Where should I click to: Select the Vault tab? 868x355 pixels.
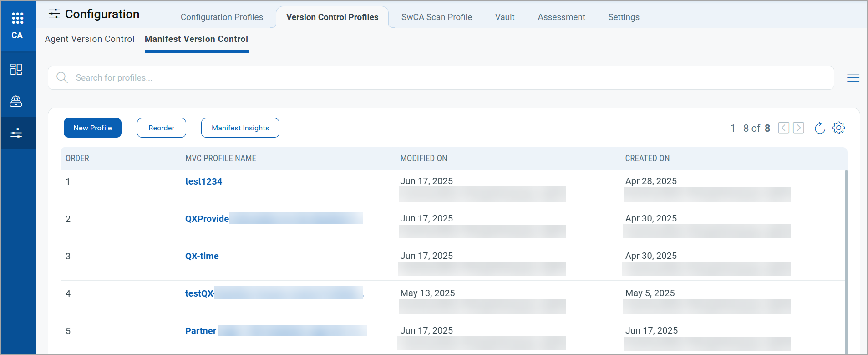(504, 17)
